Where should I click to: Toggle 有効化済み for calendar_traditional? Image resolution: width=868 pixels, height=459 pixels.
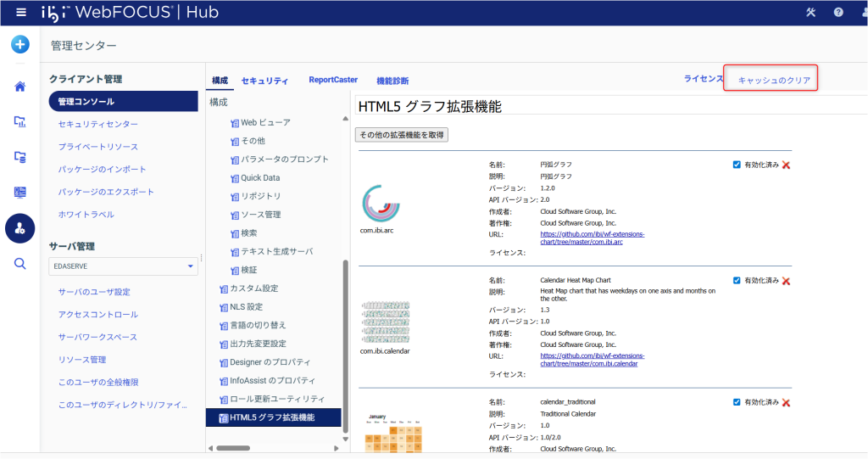[737, 402]
